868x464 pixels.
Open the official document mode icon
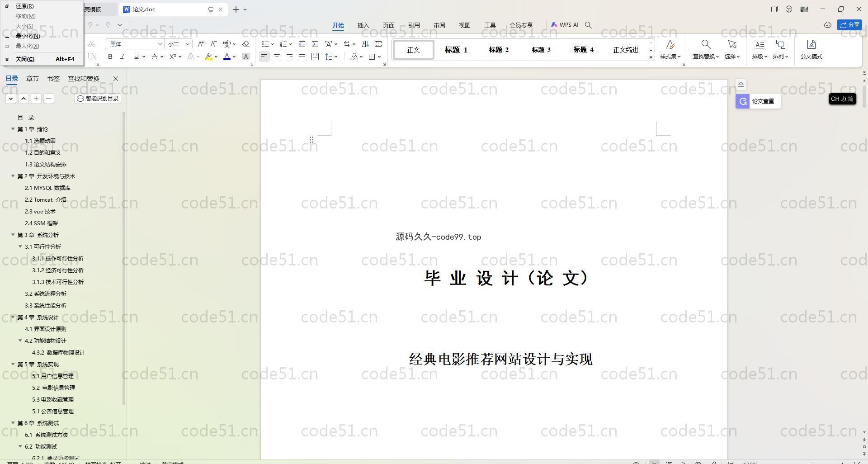(811, 44)
